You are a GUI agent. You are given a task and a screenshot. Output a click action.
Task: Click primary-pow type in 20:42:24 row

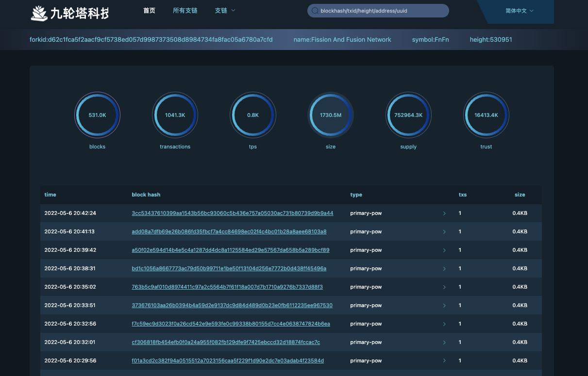coord(366,213)
